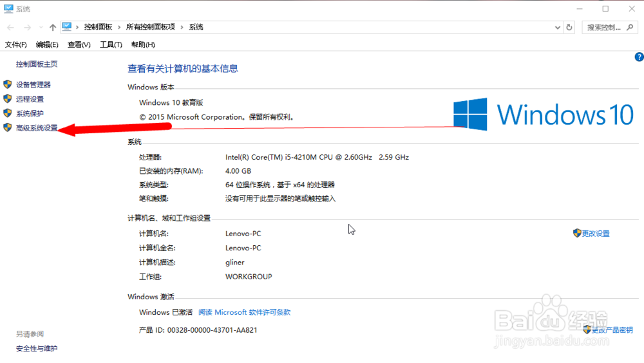Click shield icon next to 系统保护
This screenshot has width=644, height=363.
[7, 113]
